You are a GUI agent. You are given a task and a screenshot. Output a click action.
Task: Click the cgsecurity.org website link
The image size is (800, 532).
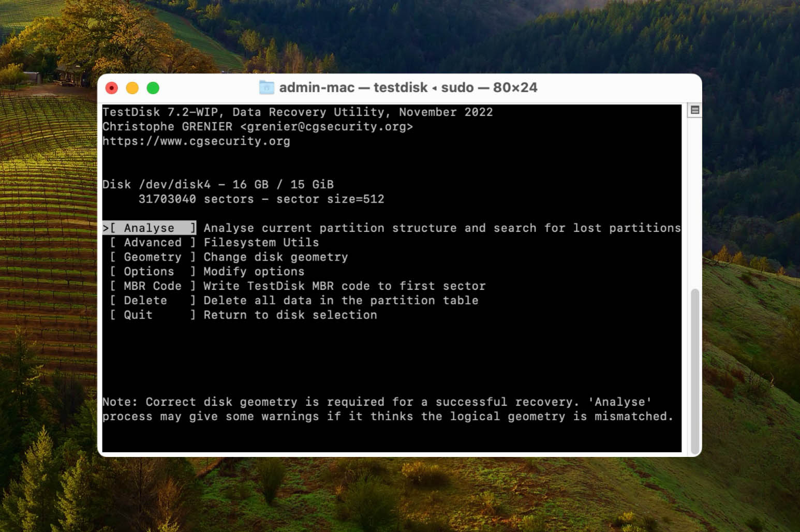(197, 141)
